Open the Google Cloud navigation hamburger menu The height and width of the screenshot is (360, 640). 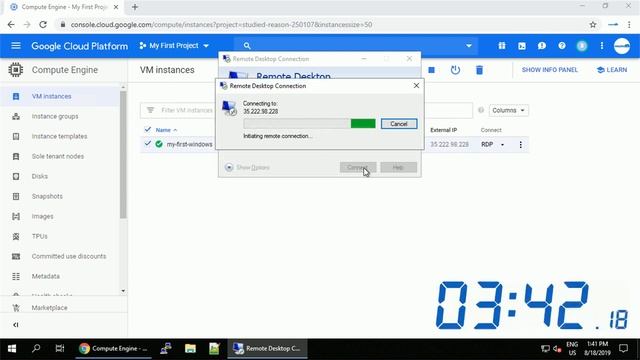pyautogui.click(x=16, y=46)
